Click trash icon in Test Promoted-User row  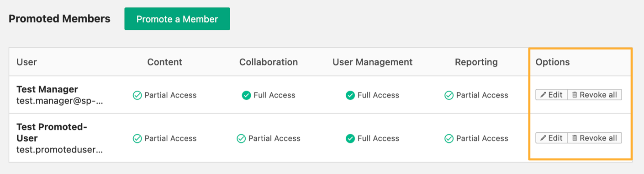[575, 138]
